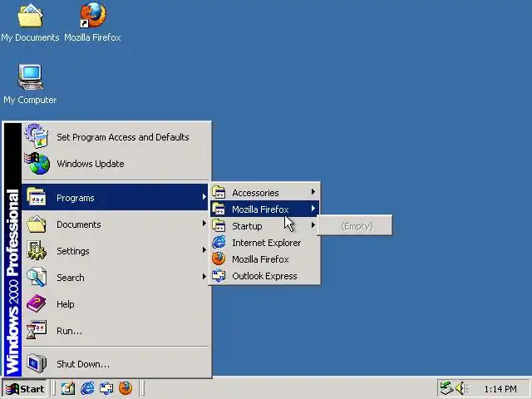Image resolution: width=532 pixels, height=399 pixels.
Task: Expand Documents submenu arrow
Action: click(x=204, y=224)
